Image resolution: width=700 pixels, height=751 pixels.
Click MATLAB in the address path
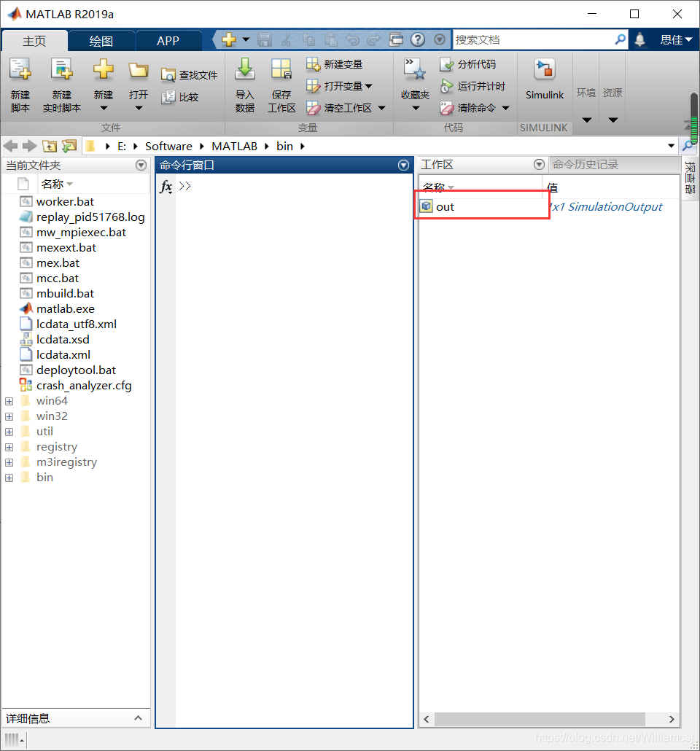[234, 147]
